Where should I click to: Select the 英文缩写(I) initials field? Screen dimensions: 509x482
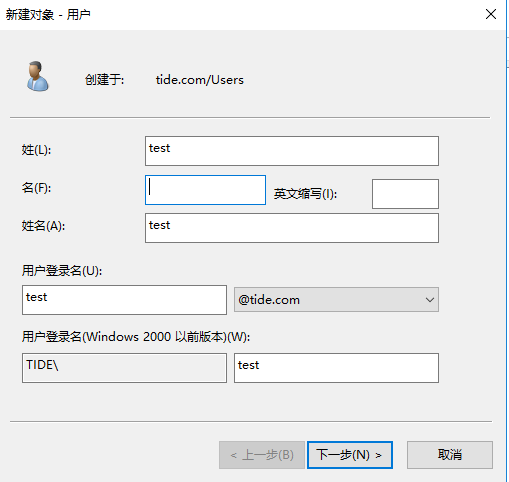405,194
